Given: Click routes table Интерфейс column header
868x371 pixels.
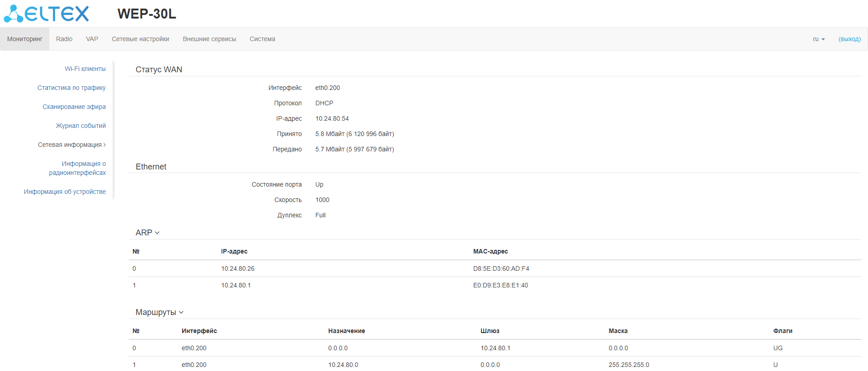Looking at the screenshot, I should tap(199, 331).
